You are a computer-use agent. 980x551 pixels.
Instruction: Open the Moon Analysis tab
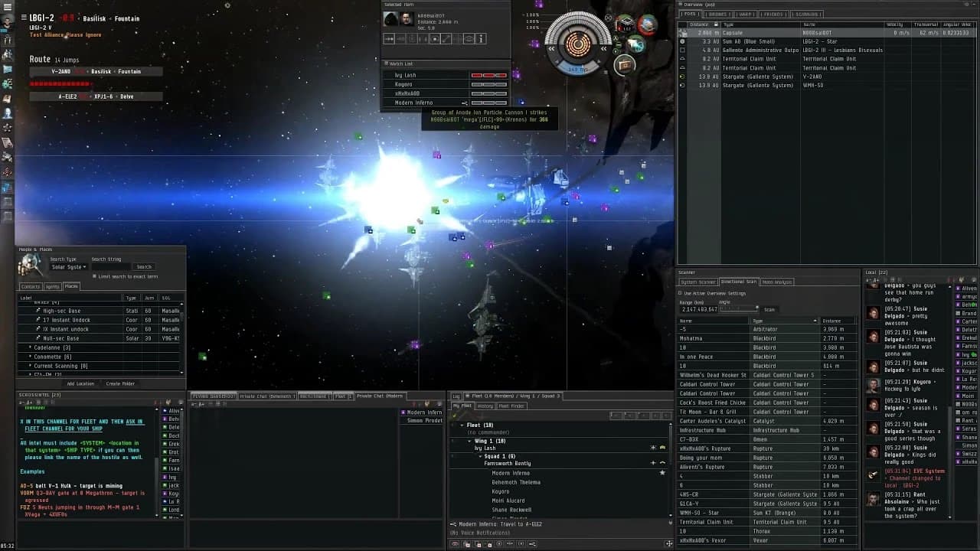pos(777,282)
